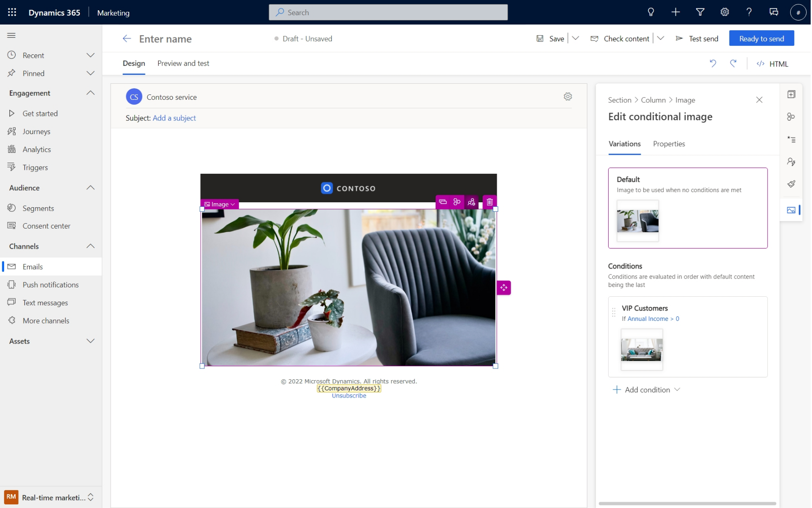
Task: Toggle the hamburger navigation menu
Action: (12, 36)
